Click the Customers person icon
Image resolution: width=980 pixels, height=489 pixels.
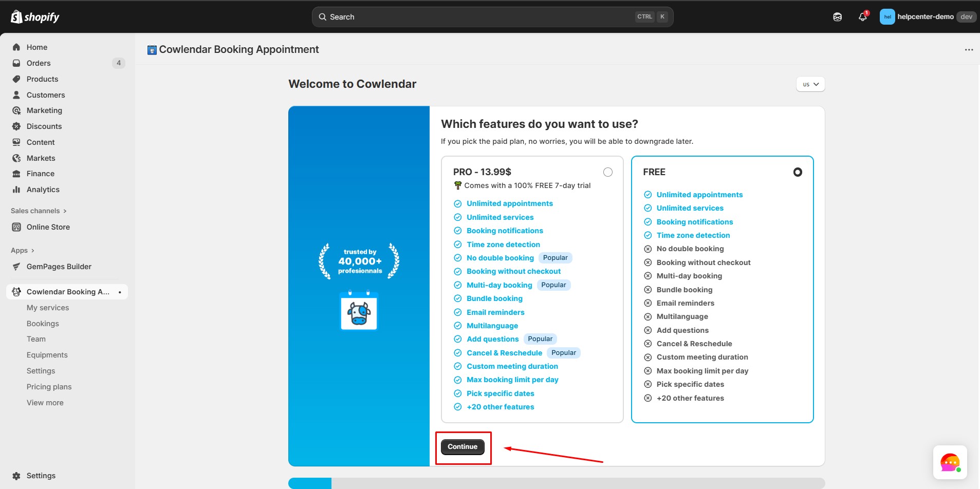tap(16, 95)
